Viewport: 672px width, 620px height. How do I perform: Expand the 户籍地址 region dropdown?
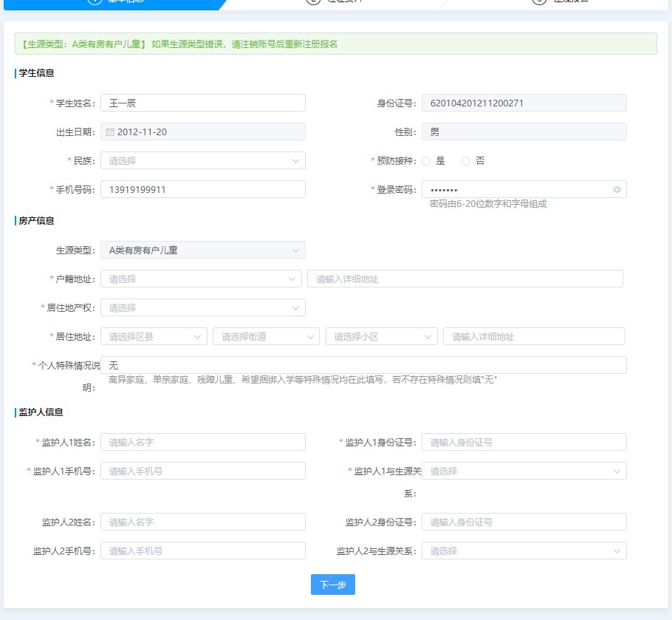tap(201, 279)
